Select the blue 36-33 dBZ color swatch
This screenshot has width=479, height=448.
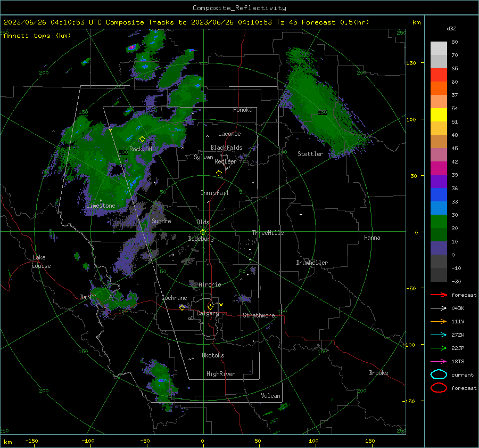point(439,195)
